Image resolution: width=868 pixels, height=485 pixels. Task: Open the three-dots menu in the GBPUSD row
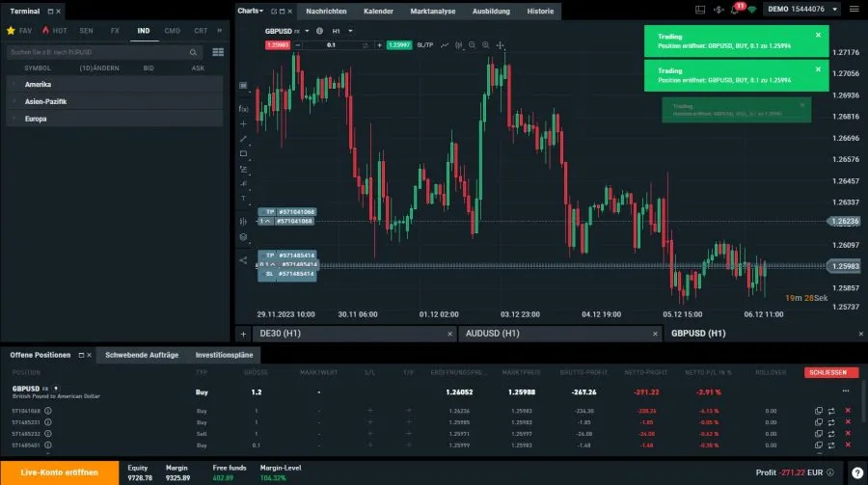coord(845,391)
